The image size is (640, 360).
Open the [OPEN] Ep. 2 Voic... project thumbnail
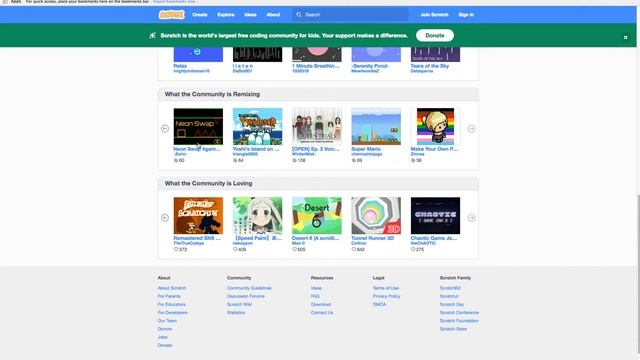coord(317,127)
